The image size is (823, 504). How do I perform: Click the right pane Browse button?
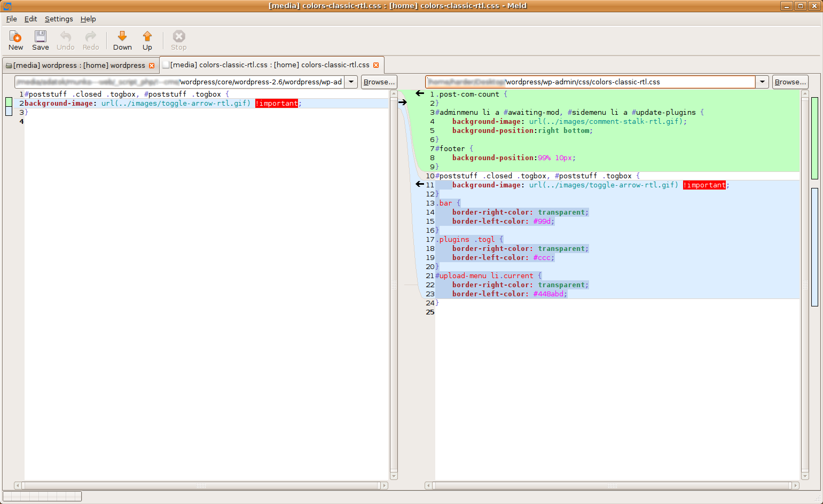pyautogui.click(x=790, y=82)
